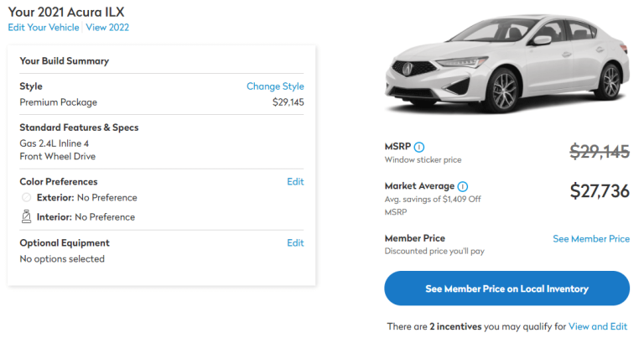
Task: Click the MSRP info icon
Action: (419, 147)
